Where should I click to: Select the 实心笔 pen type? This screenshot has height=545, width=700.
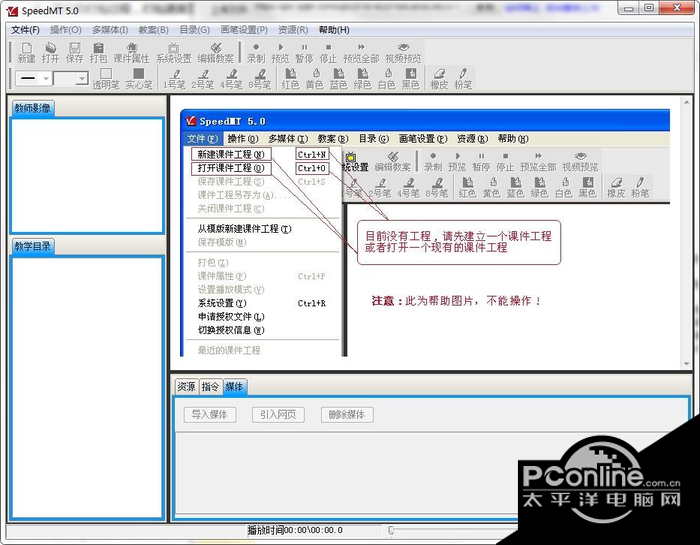(x=139, y=79)
